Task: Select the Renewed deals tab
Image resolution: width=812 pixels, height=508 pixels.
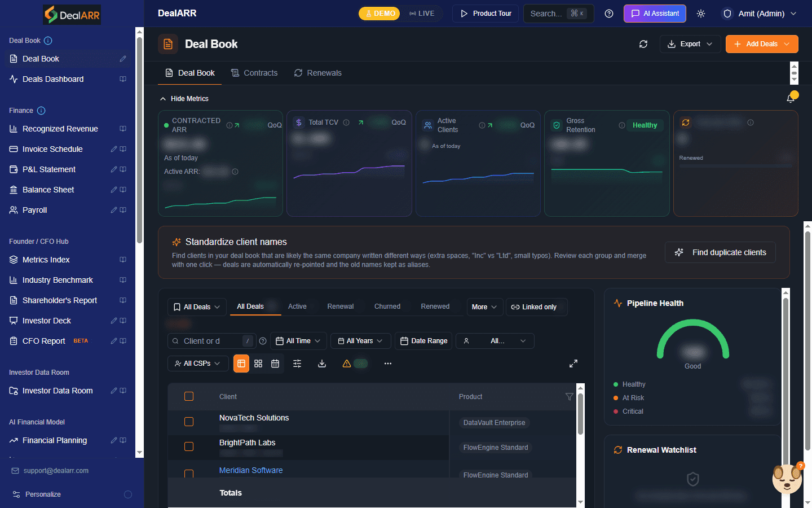Action: 435,306
